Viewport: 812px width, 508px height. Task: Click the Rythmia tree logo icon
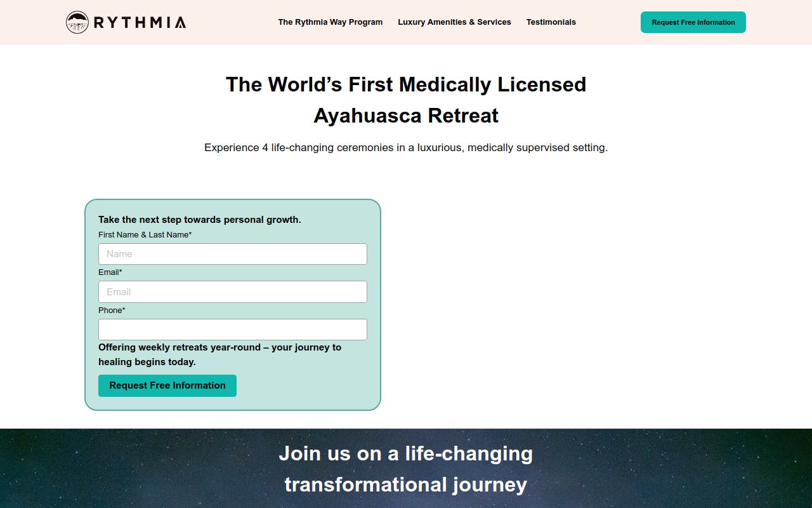pos(77,22)
